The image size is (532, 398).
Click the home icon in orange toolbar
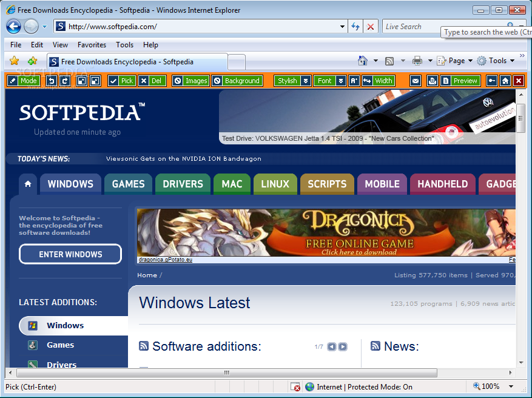pos(505,81)
